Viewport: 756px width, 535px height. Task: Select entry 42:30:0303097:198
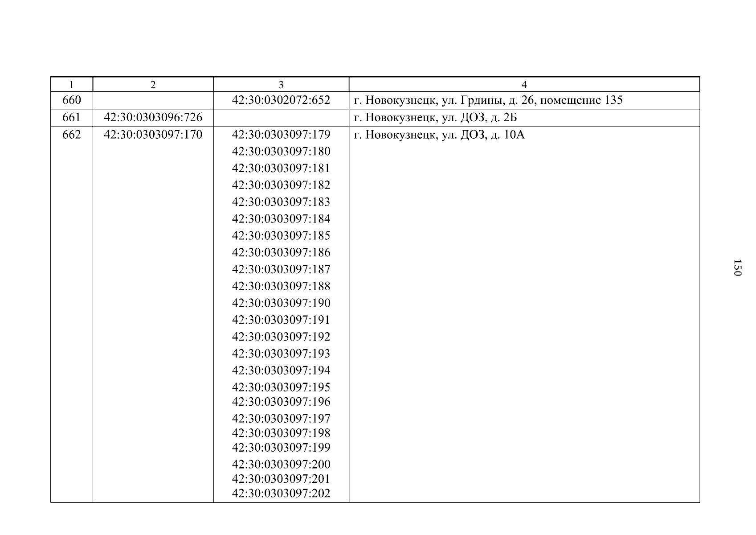point(281,433)
